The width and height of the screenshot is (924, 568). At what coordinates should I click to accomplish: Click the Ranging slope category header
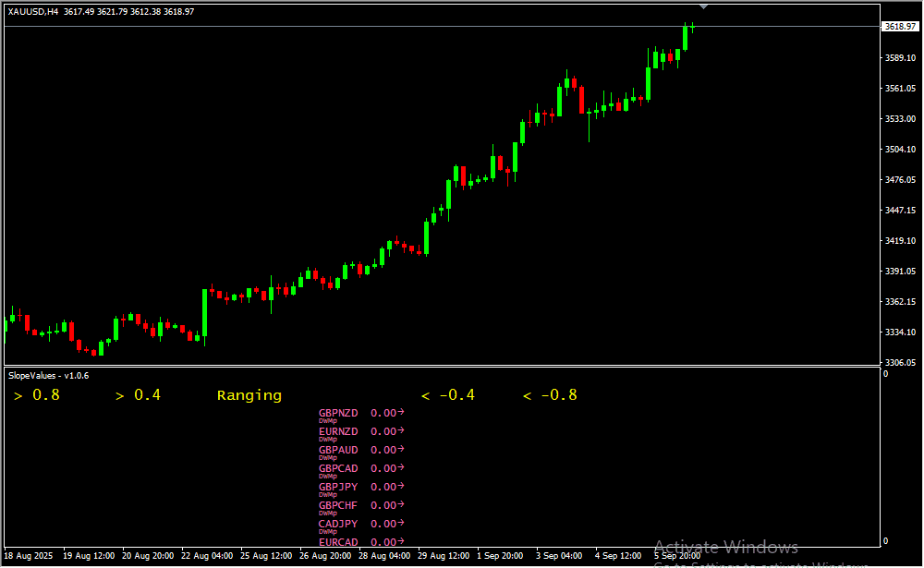[249, 395]
